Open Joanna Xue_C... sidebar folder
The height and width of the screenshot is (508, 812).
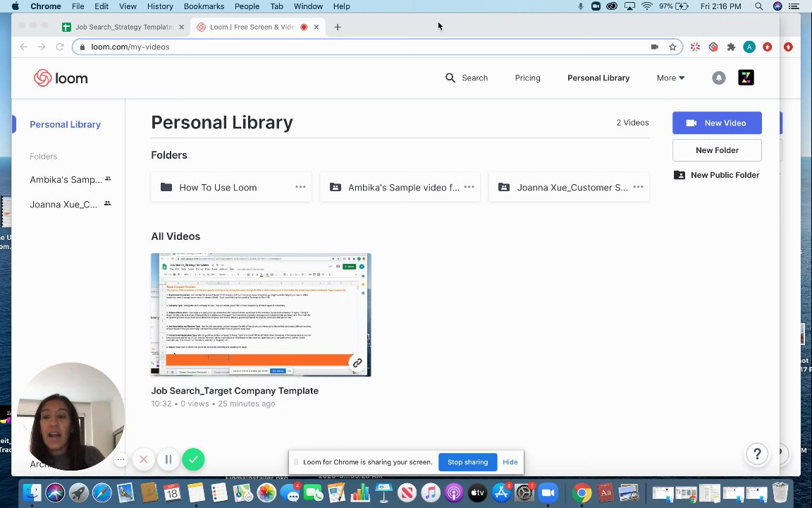pos(70,204)
